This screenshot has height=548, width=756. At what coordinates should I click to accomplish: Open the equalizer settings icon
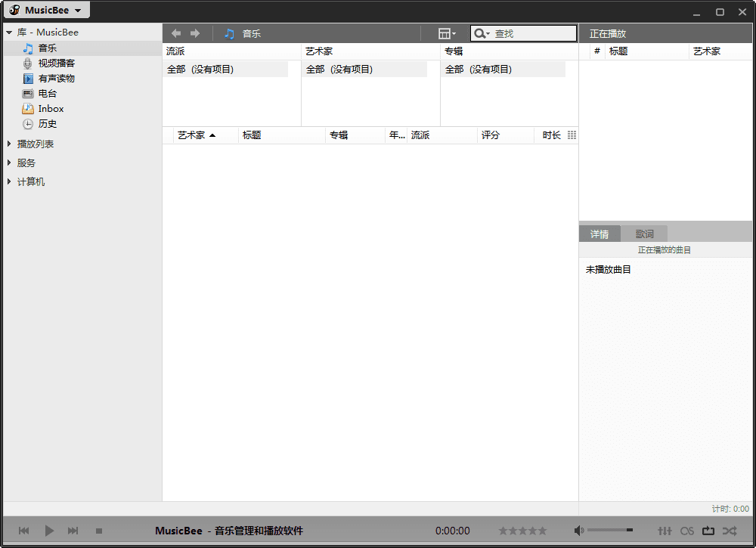coord(665,531)
